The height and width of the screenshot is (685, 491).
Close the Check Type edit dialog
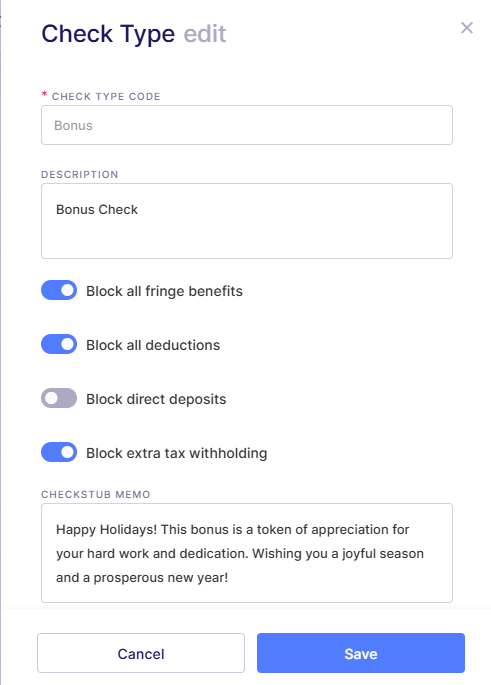[x=467, y=28]
